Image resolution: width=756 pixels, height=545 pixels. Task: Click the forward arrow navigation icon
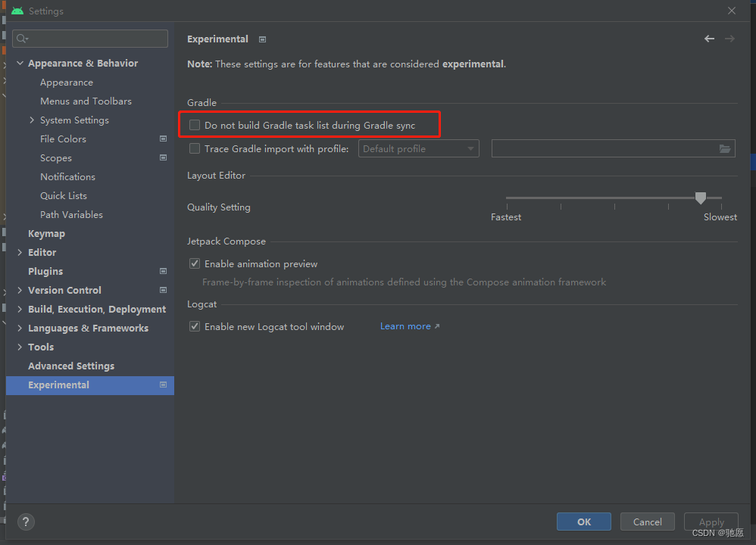[x=729, y=39]
